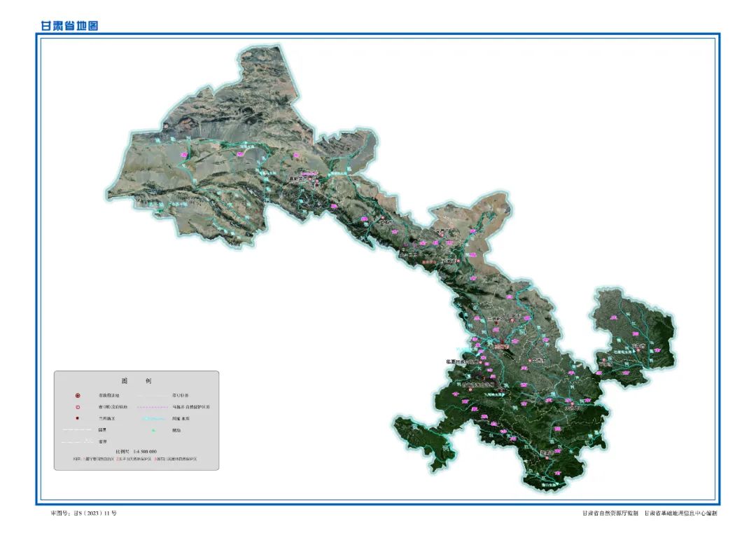
Task: Click the 甘肃省基础地理信息中心编制 footer credit
Action: [681, 513]
